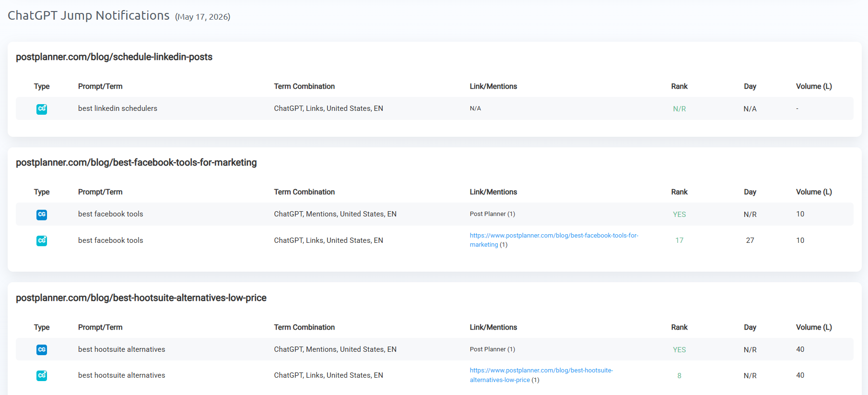Click Day value 27 in the best facebook tools row
Screen dimensions: 868x395
click(750, 240)
